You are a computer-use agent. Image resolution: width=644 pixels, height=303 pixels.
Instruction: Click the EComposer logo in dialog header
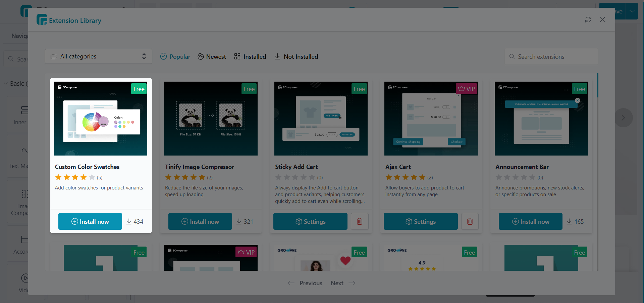(x=42, y=19)
